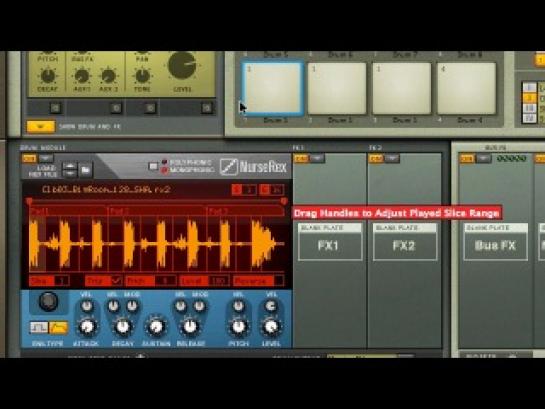545x409 pixels.
Task: Click the Nurse Rex module logo icon
Action: [x=228, y=167]
